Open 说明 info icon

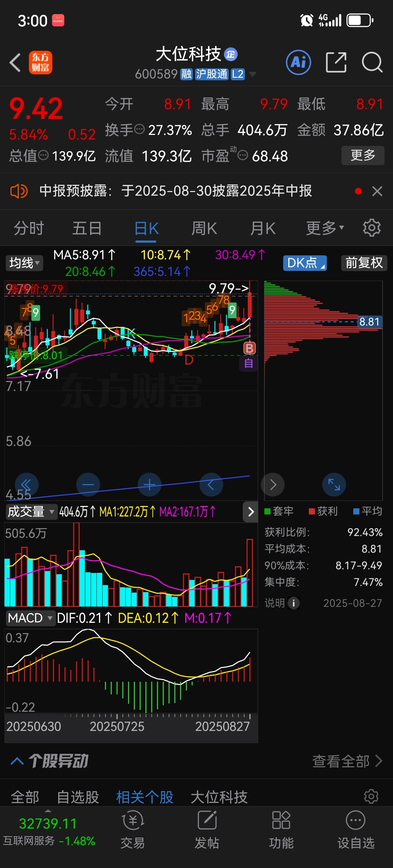[294, 603]
